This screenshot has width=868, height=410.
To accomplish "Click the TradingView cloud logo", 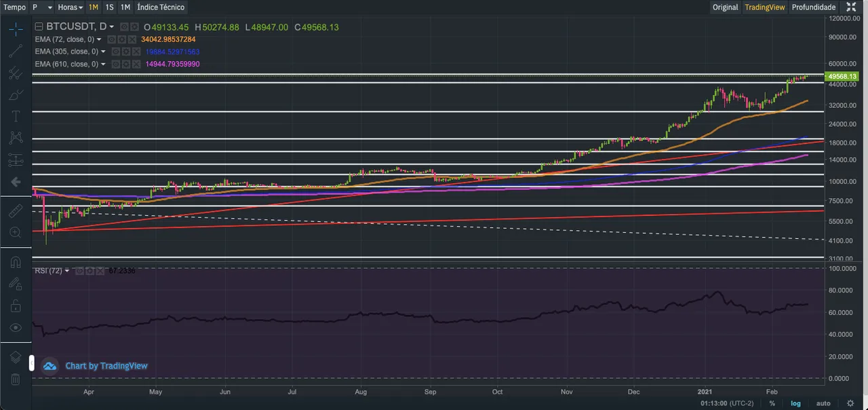I will click(x=50, y=366).
